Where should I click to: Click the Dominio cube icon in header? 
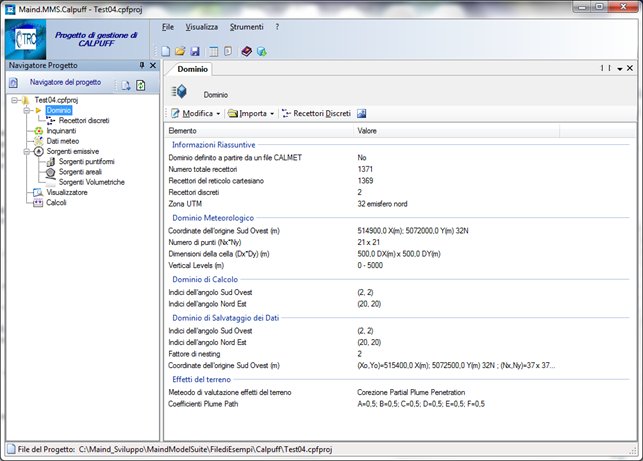point(179,91)
